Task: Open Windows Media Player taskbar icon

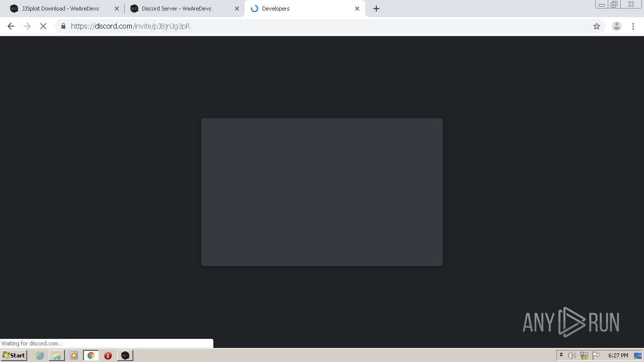Action: 74,355
